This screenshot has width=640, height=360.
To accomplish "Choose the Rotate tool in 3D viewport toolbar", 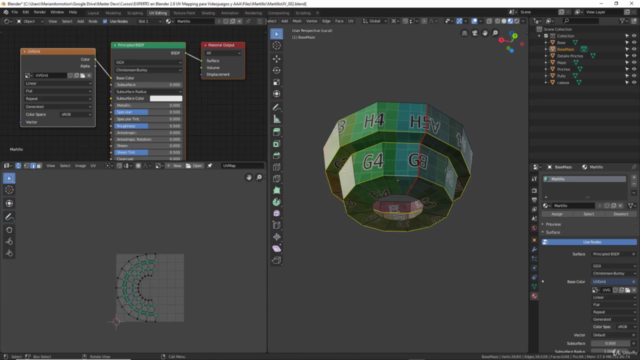I will [x=276, y=70].
